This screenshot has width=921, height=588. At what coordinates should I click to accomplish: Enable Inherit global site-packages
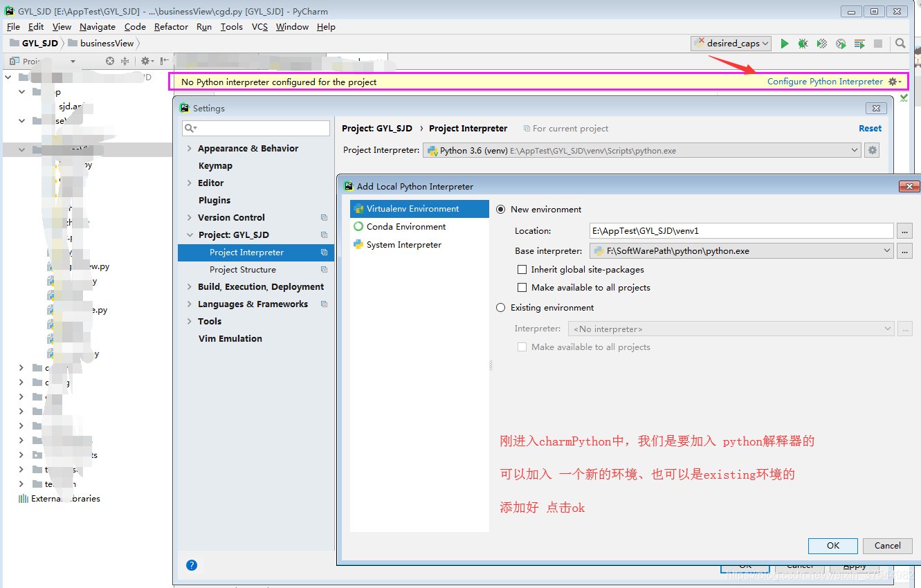coord(522,270)
